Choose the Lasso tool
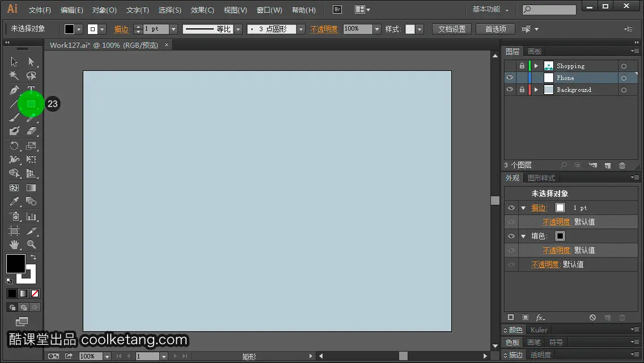 coord(31,75)
